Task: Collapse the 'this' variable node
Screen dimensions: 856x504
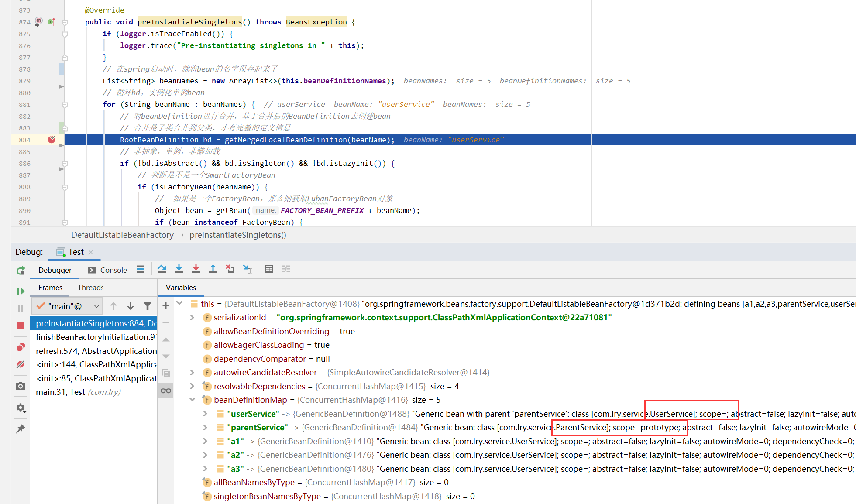Action: 179,303
